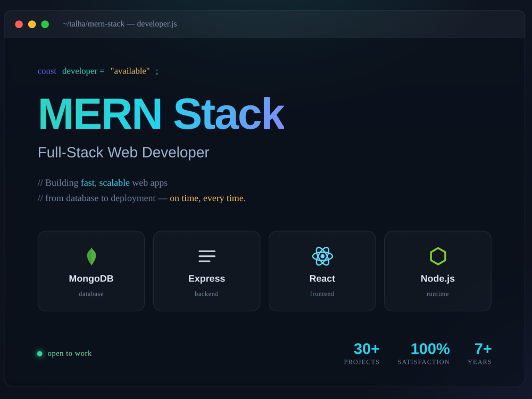Click the MERN word in the heading
Screen dimensions: 532x399
coord(100,114)
